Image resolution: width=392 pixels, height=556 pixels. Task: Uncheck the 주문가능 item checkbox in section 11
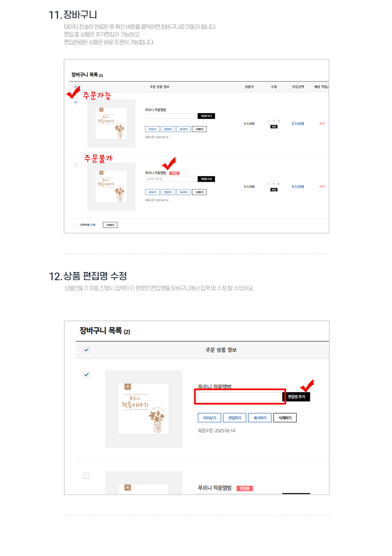(76, 102)
